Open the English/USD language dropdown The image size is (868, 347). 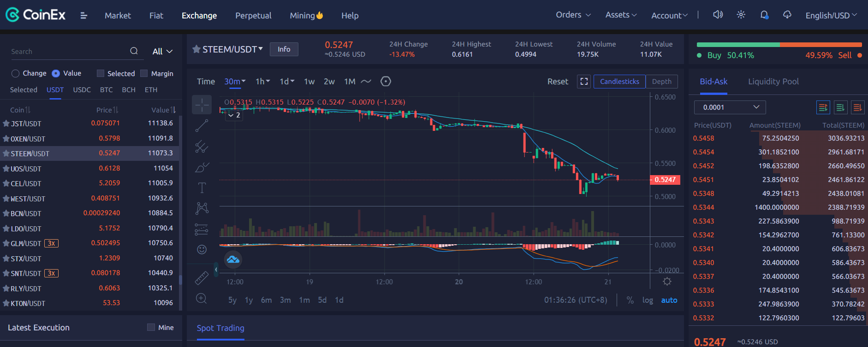(x=831, y=15)
